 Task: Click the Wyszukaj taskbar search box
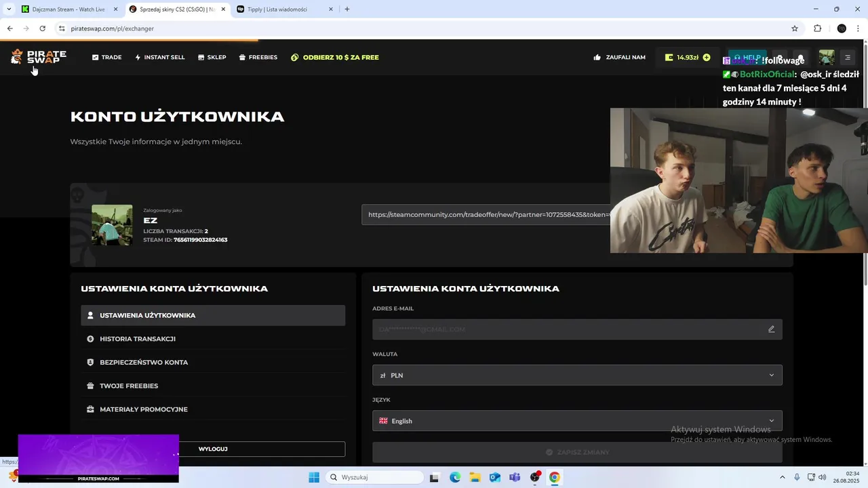click(x=375, y=477)
